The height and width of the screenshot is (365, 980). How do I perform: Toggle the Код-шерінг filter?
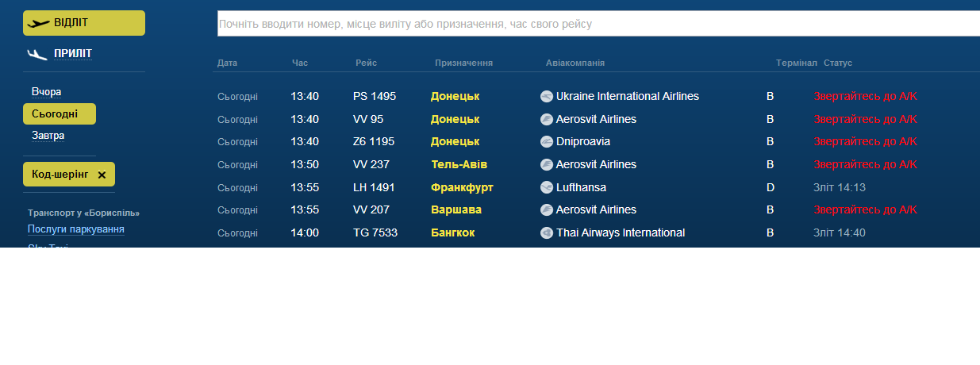coord(60,174)
